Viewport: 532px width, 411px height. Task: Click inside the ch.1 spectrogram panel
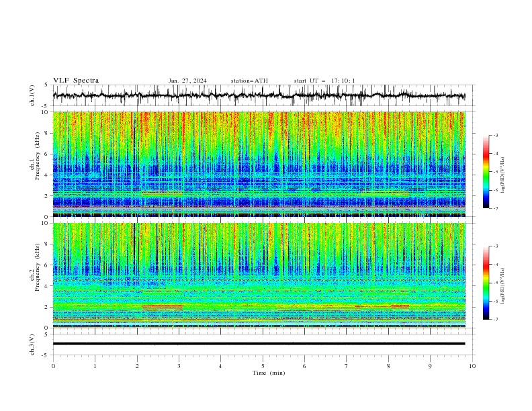pyautogui.click(x=259, y=164)
